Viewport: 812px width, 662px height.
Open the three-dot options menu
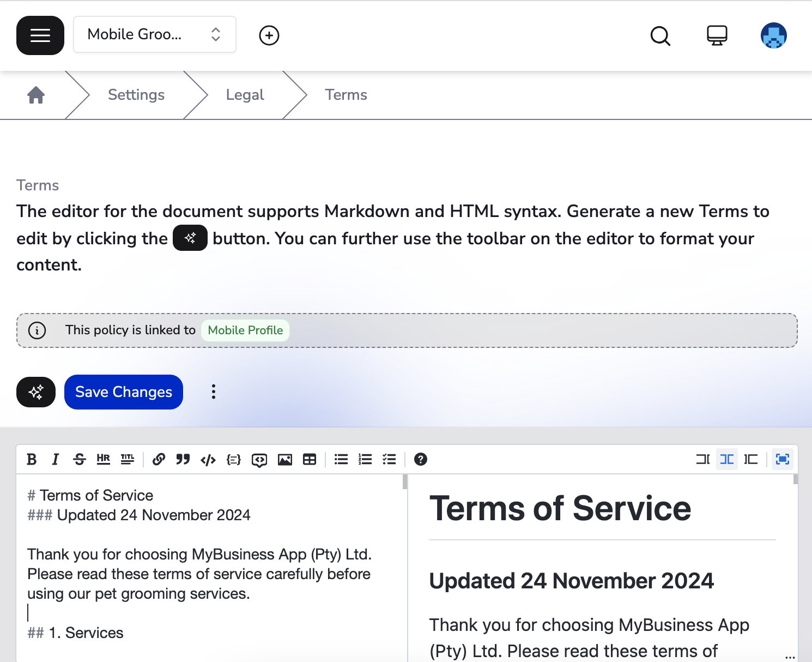coord(213,392)
